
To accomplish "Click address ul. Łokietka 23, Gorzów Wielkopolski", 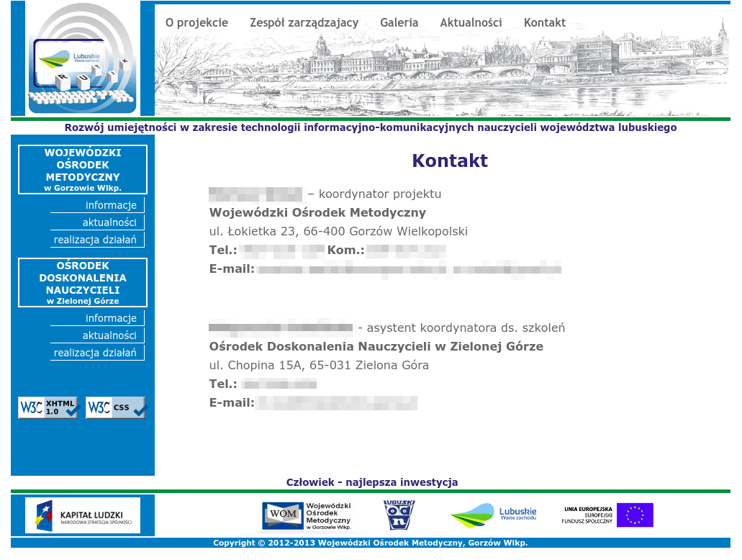I will click(x=338, y=231).
